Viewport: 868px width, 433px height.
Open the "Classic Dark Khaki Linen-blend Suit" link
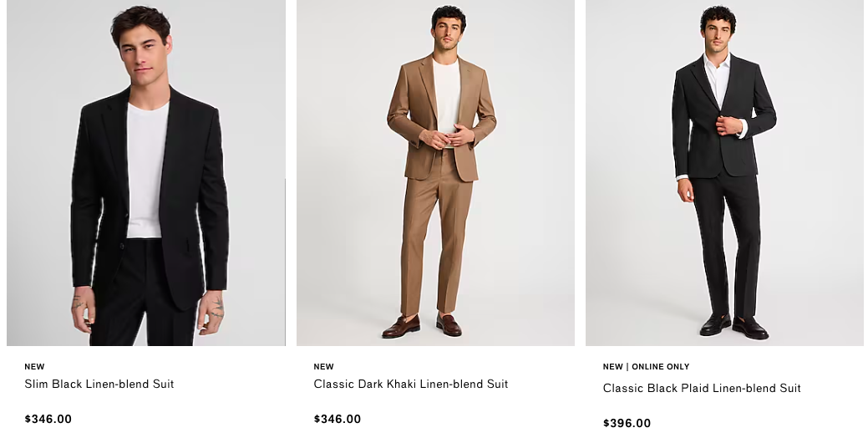(410, 385)
